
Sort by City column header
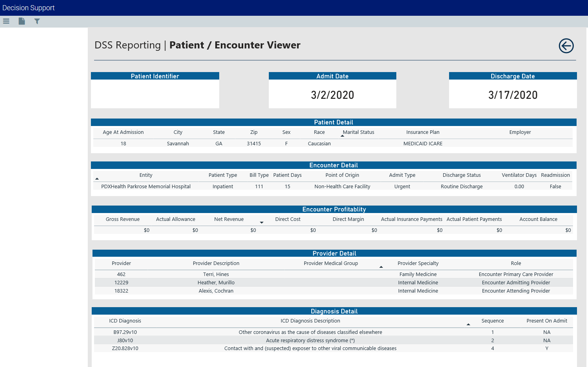178,132
